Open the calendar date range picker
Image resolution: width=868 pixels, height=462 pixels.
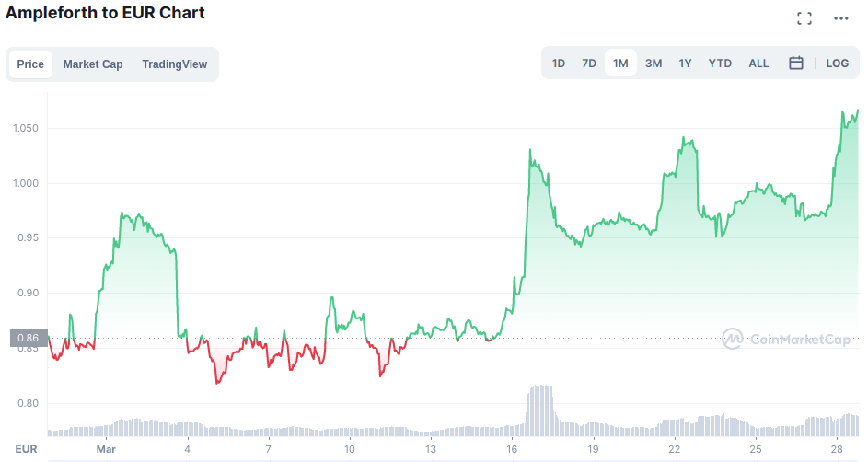(796, 64)
